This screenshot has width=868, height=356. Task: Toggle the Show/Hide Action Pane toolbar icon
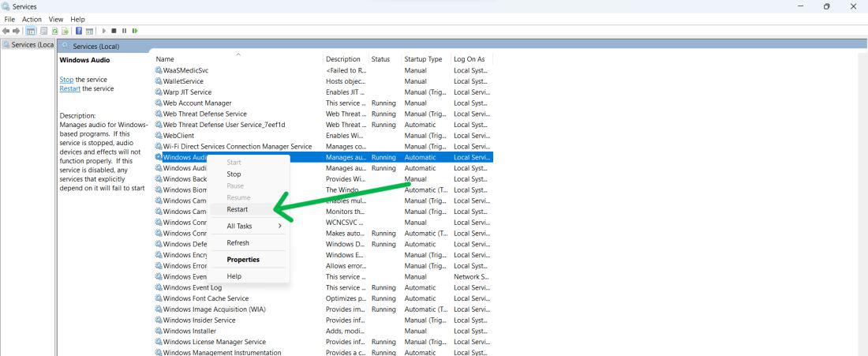[x=89, y=32]
